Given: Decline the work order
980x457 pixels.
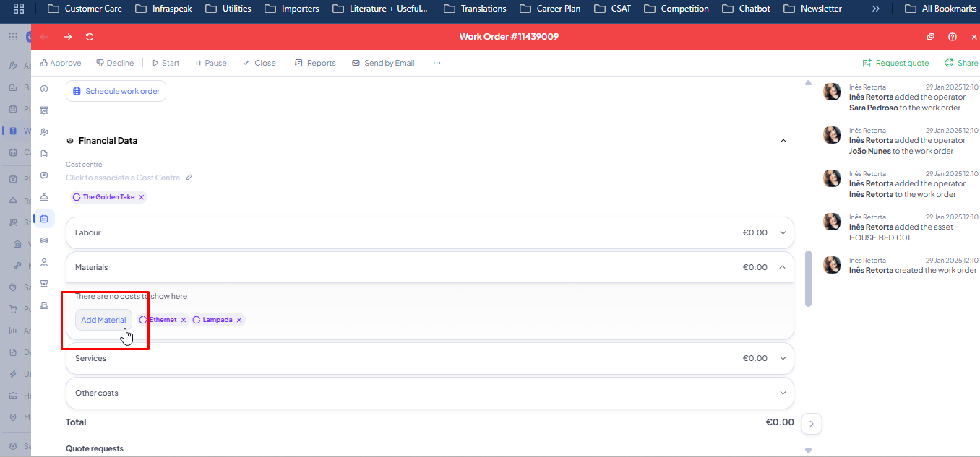Looking at the screenshot, I should 115,63.
